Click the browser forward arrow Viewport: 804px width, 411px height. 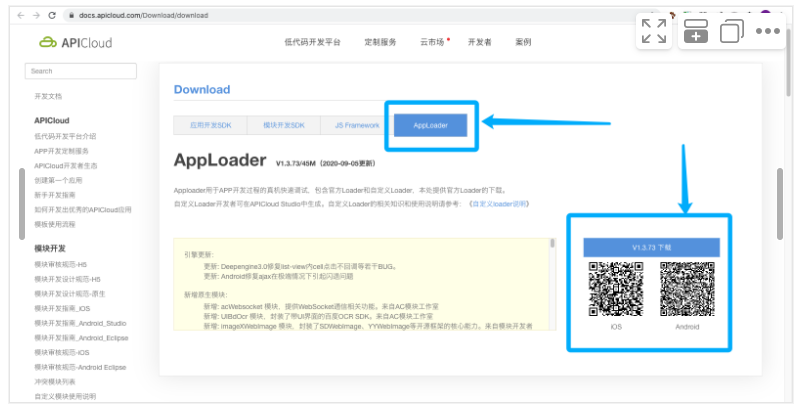[x=36, y=15]
